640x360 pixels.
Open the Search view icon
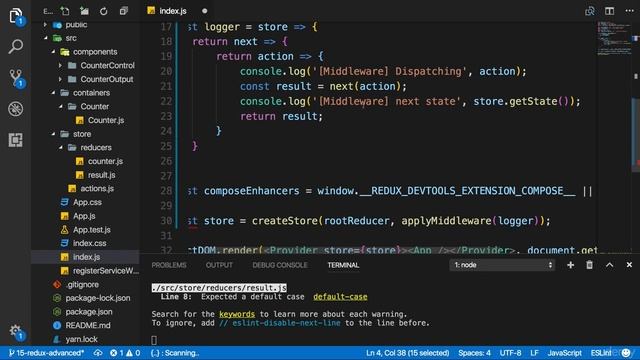[16, 46]
